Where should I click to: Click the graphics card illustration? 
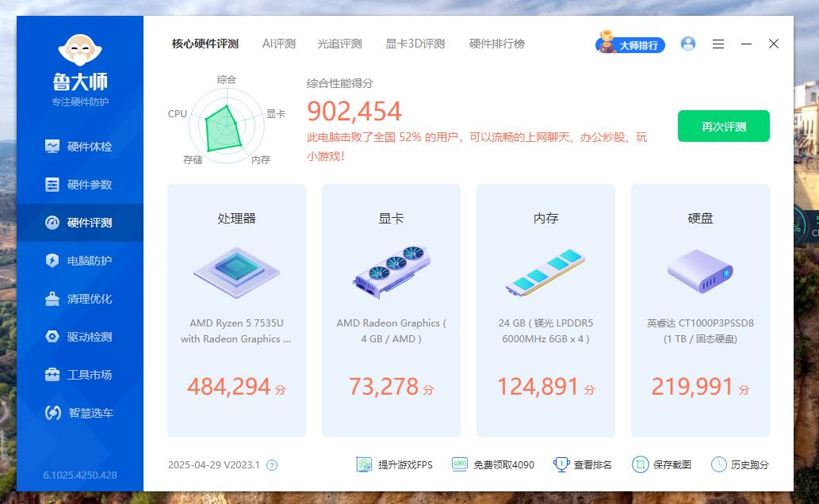click(x=391, y=272)
